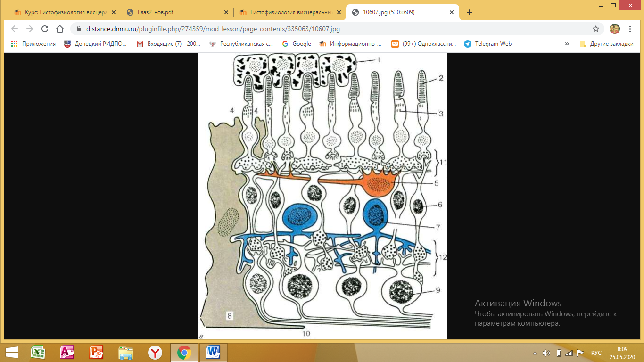Expand the hidden bookmarks chevron
644x362 pixels.
pos(567,44)
